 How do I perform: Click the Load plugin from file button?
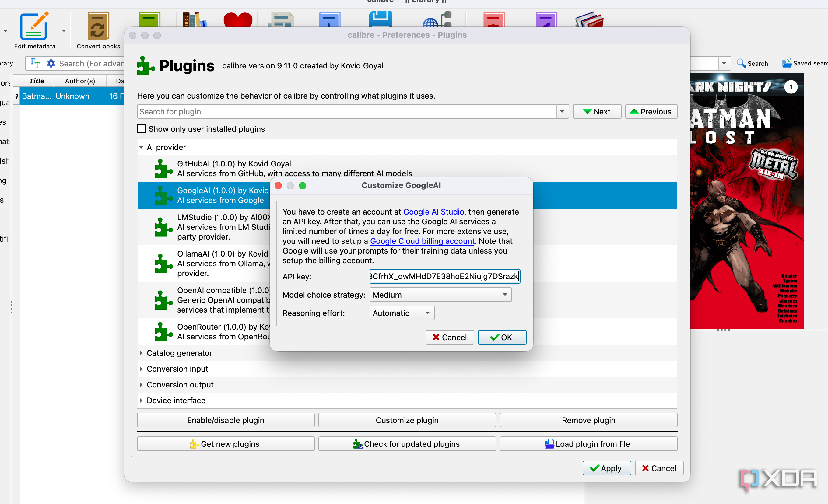click(588, 443)
